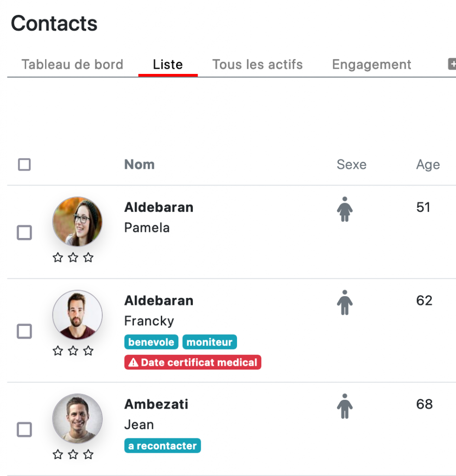Go to the Engagement tab
Screen dimensions: 456x476
coord(371,64)
